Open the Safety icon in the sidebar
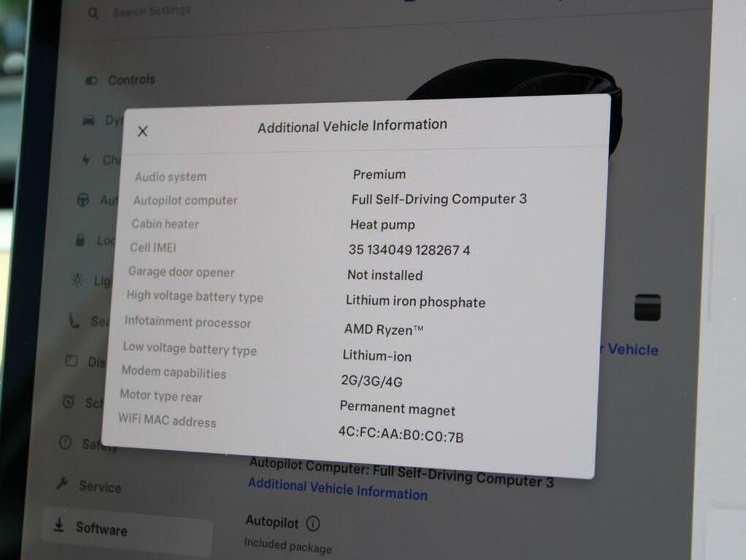Screen dimensions: 746x560 tap(65, 442)
